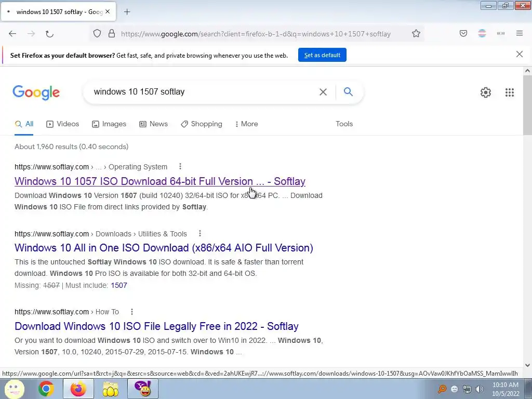Expand the More search categories
The image size is (532, 399).
(x=247, y=124)
